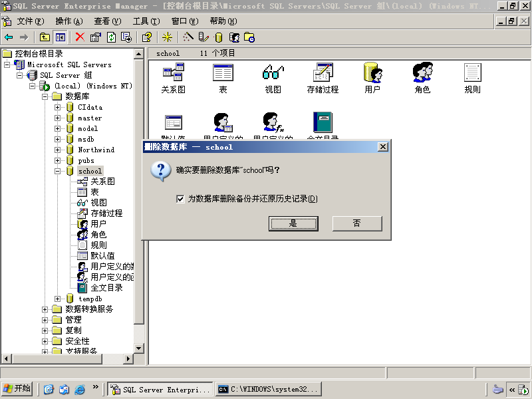This screenshot has height=399, width=532.
Task: Cancel deletion with the 否 button
Action: 357,223
